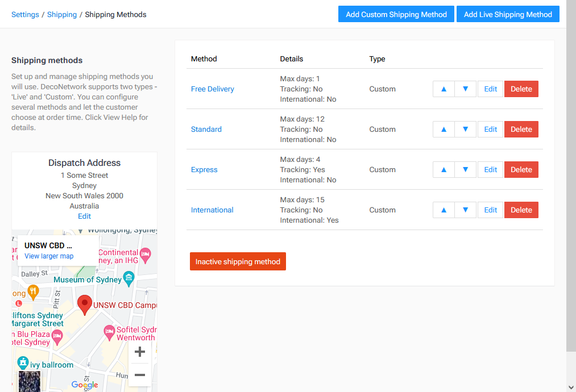
Task: Edit the Standard shipping method
Action: (x=490, y=129)
